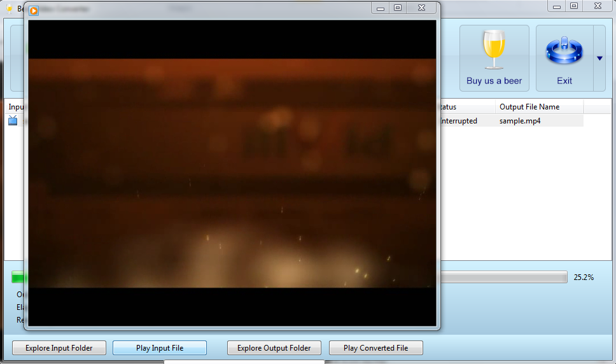Click the video player window's orange play icon
616x364 pixels.
[x=34, y=11]
